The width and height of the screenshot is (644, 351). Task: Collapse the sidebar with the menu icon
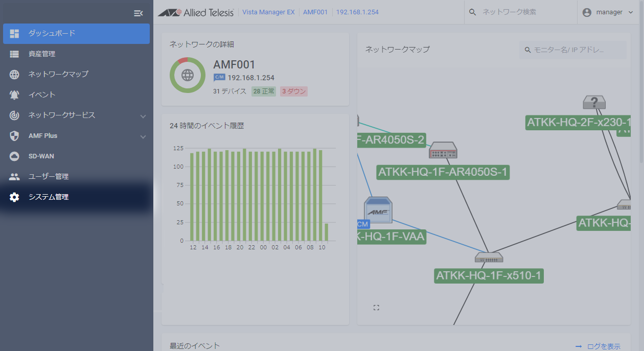pos(138,13)
